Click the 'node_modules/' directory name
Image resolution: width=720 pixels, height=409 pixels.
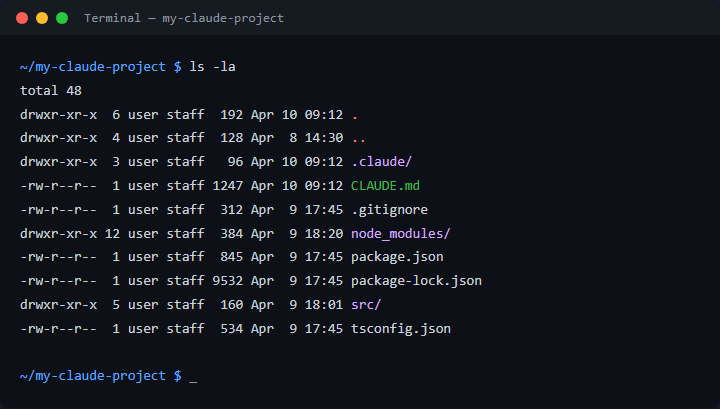[401, 234]
